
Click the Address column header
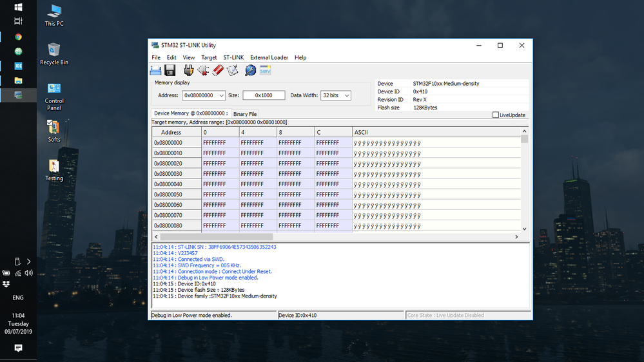[177, 132]
